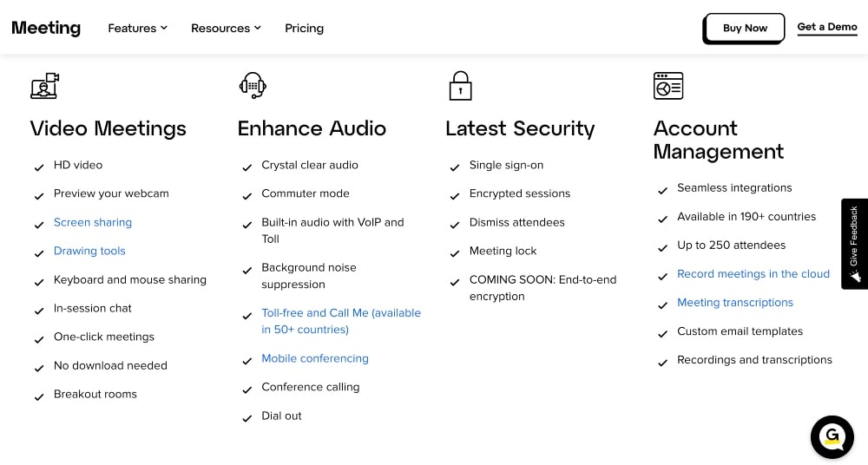Expand the Features dropdown menu
Viewport: 868px width, 465px height.
tap(138, 28)
